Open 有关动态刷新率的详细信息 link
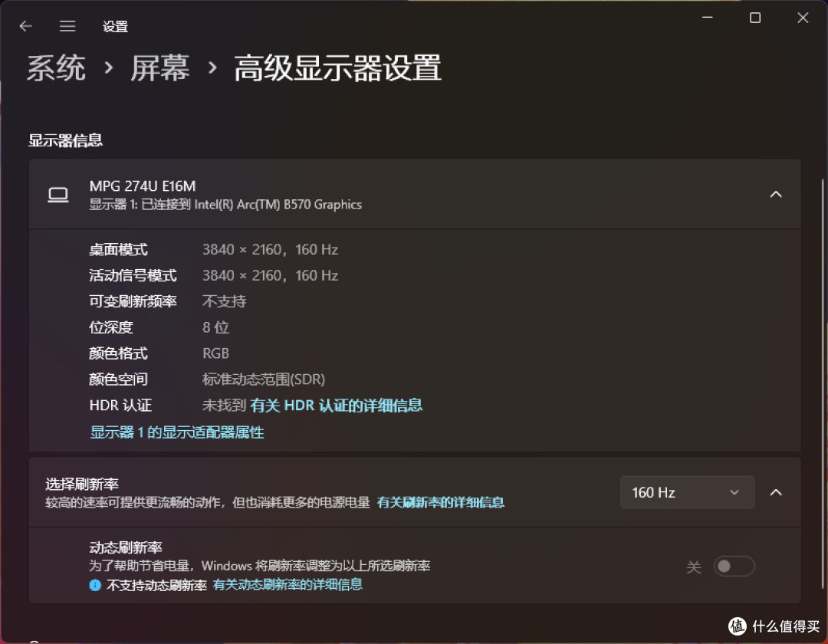Viewport: 828px width, 644px height. [x=287, y=584]
